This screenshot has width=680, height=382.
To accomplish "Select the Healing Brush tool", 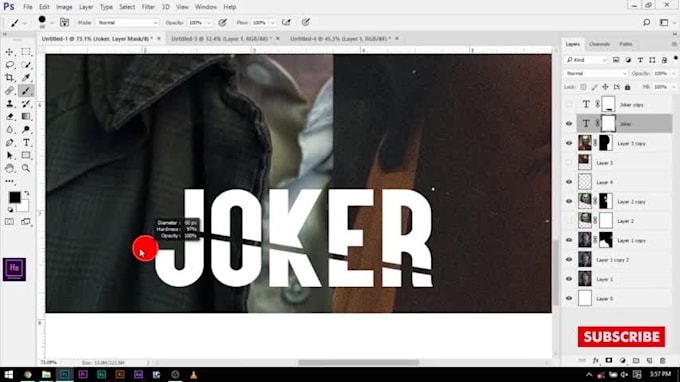I will pyautogui.click(x=10, y=91).
